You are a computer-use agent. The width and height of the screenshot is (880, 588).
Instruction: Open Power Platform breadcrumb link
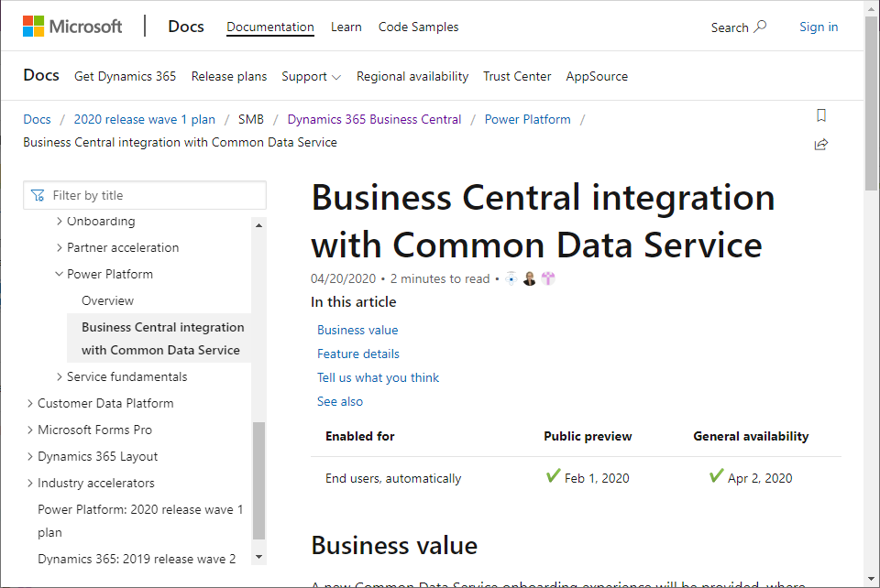coord(528,119)
